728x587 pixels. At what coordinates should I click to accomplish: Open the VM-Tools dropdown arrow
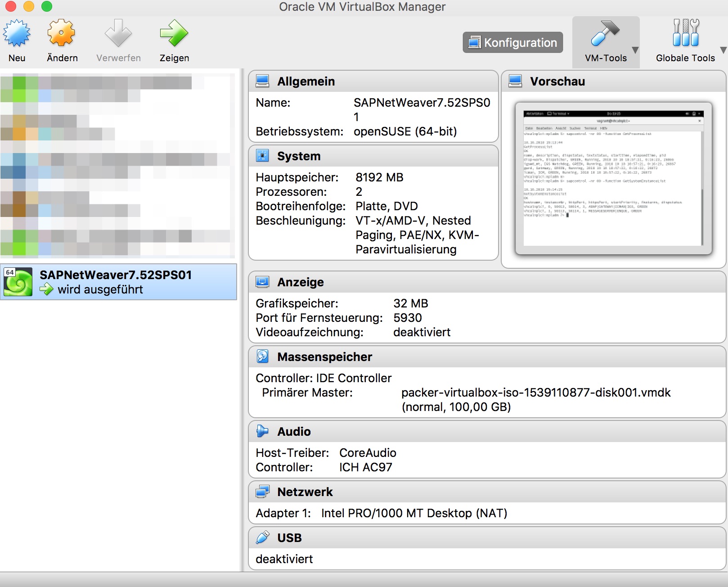click(x=635, y=50)
